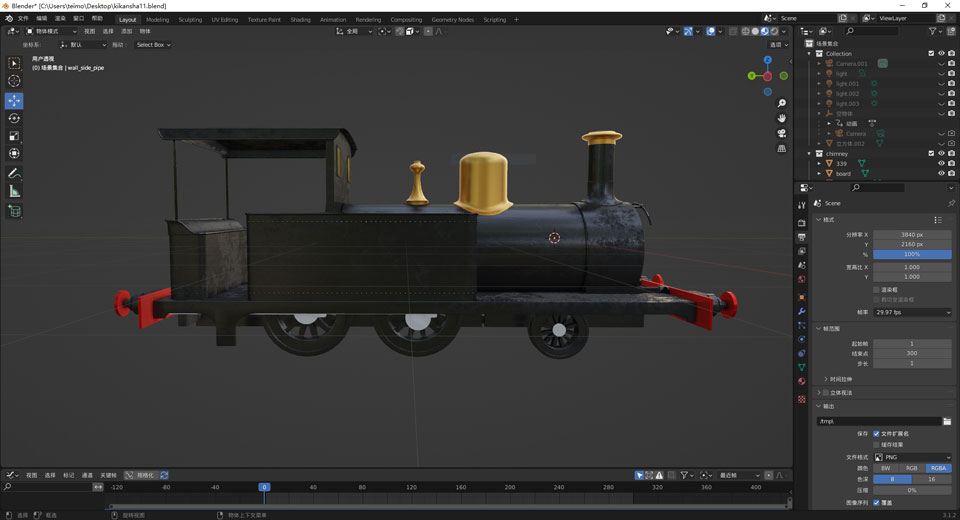Enable the 缓存结果 checkbox
Viewport: 960px width, 520px height.
click(877, 444)
